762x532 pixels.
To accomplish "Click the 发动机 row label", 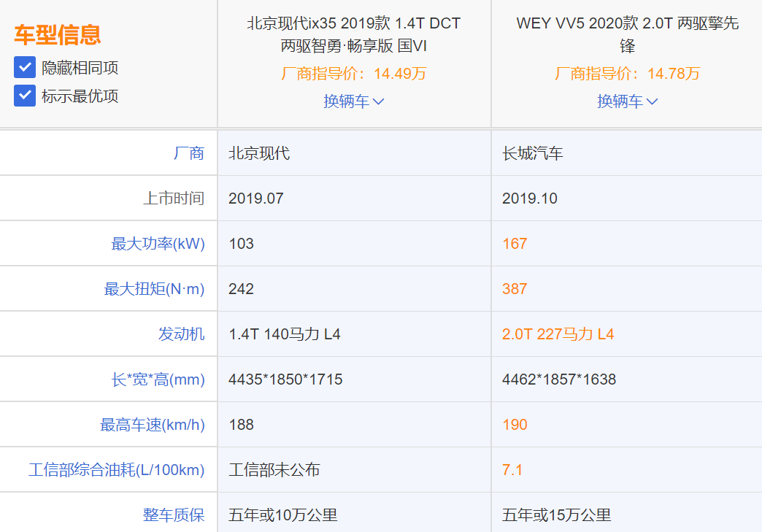I will pyautogui.click(x=181, y=334).
